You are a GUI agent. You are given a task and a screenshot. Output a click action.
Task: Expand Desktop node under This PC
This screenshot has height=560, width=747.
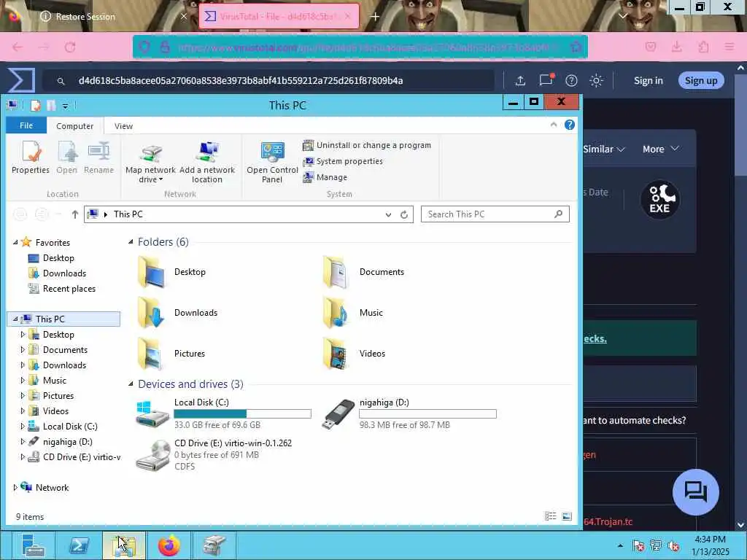point(23,335)
